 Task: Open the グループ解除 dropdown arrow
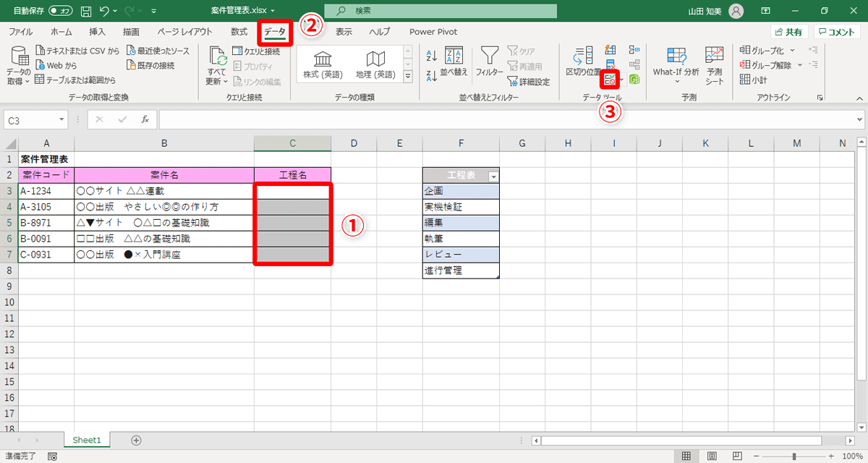(x=799, y=65)
